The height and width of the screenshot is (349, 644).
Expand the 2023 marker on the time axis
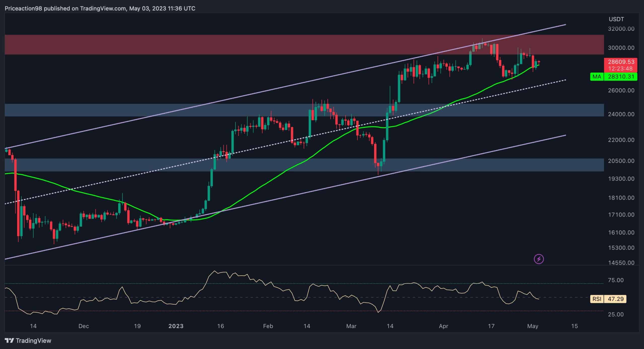pos(176,326)
